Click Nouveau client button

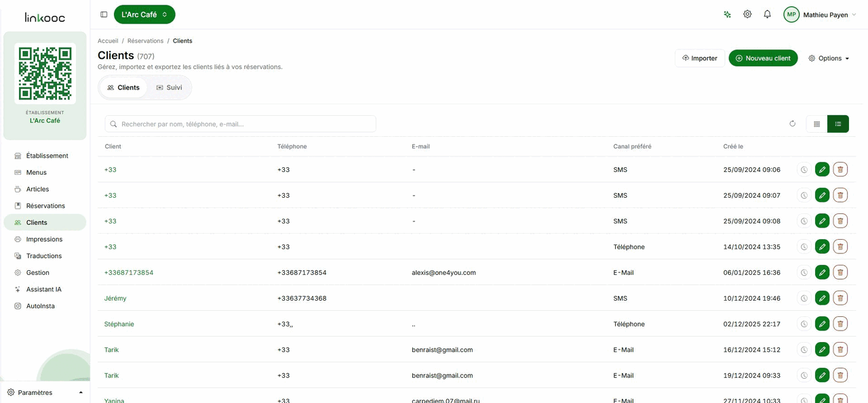[763, 58]
